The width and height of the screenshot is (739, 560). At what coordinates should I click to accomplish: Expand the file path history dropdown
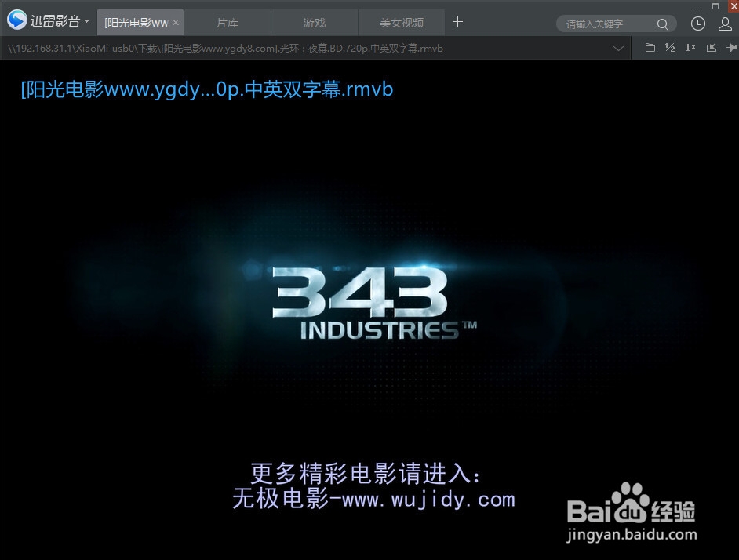click(x=619, y=48)
